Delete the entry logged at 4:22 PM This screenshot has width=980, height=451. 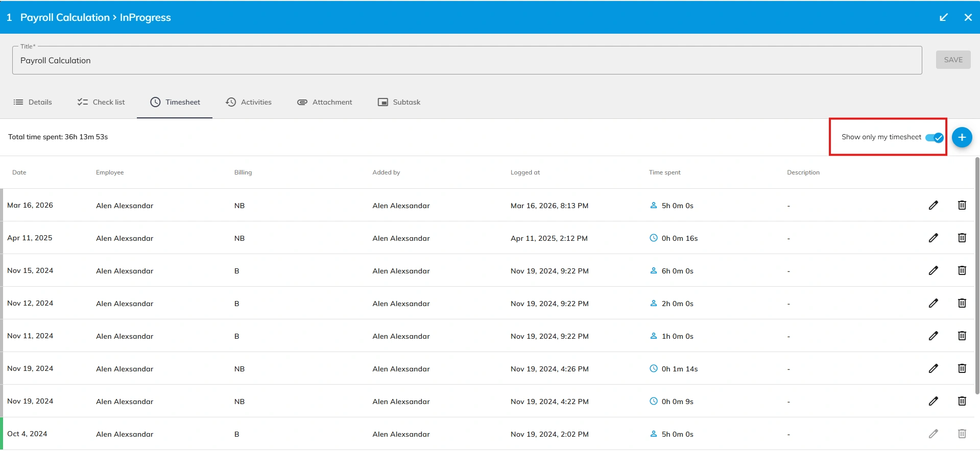(x=962, y=402)
